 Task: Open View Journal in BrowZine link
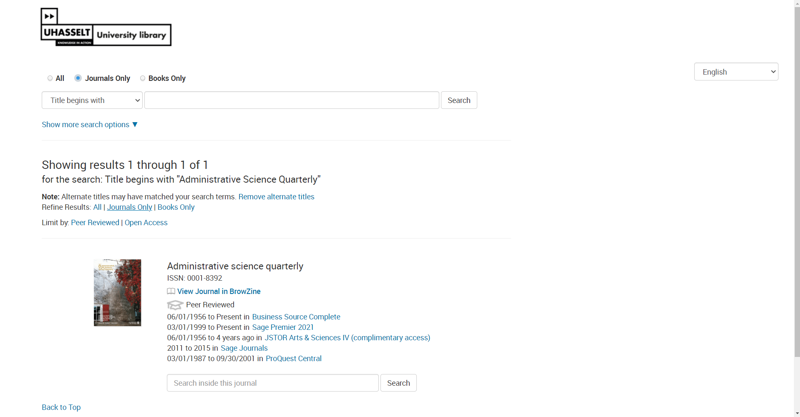point(219,292)
